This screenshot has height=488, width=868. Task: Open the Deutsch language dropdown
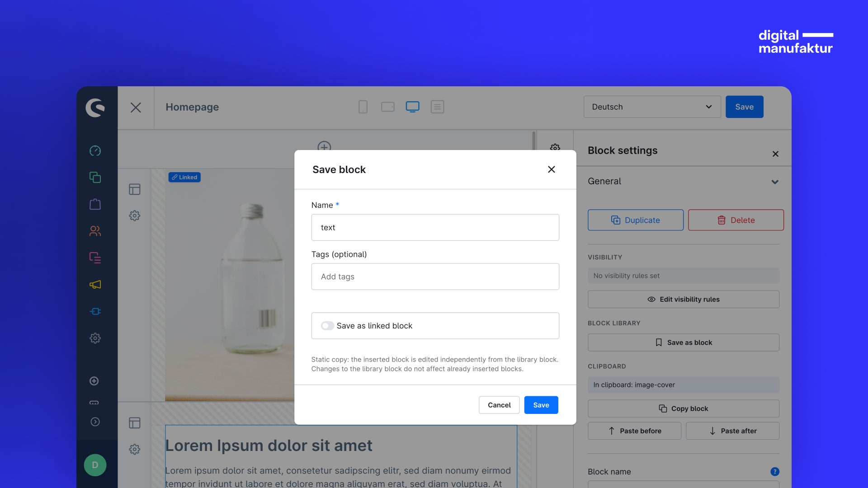coord(652,107)
